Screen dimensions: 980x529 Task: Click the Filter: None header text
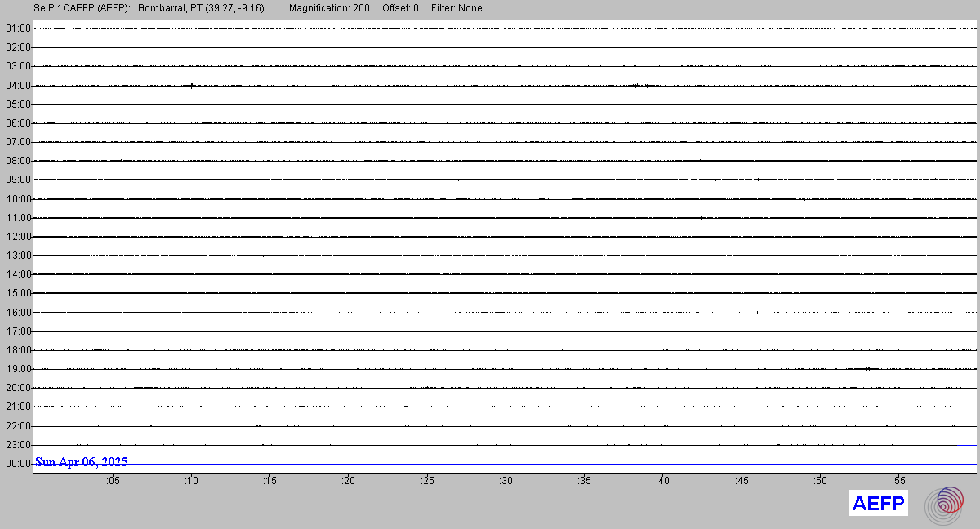tap(457, 8)
